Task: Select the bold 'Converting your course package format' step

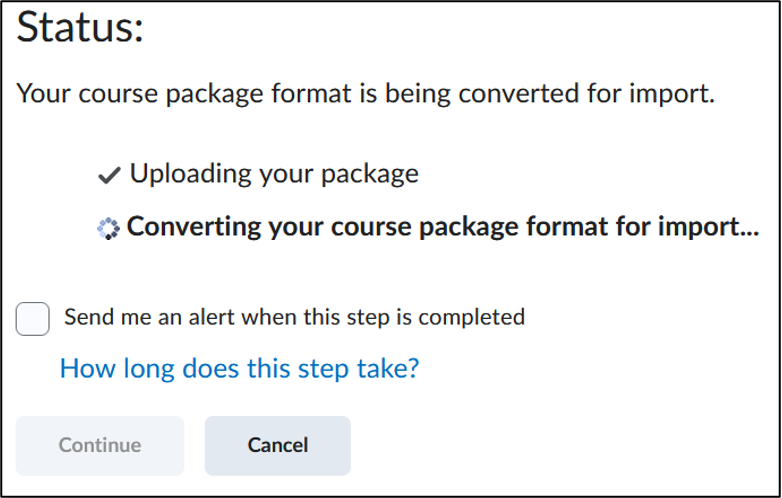Action: [443, 227]
